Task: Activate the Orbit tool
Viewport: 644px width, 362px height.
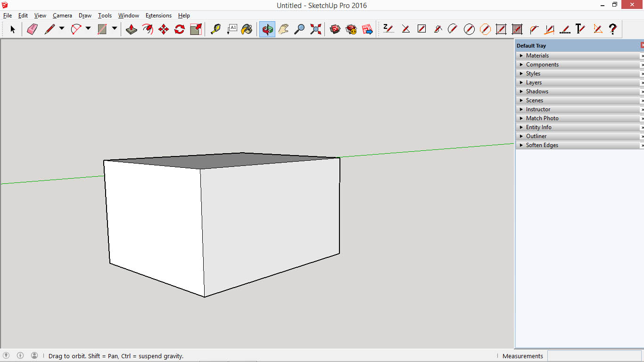Action: [266, 29]
